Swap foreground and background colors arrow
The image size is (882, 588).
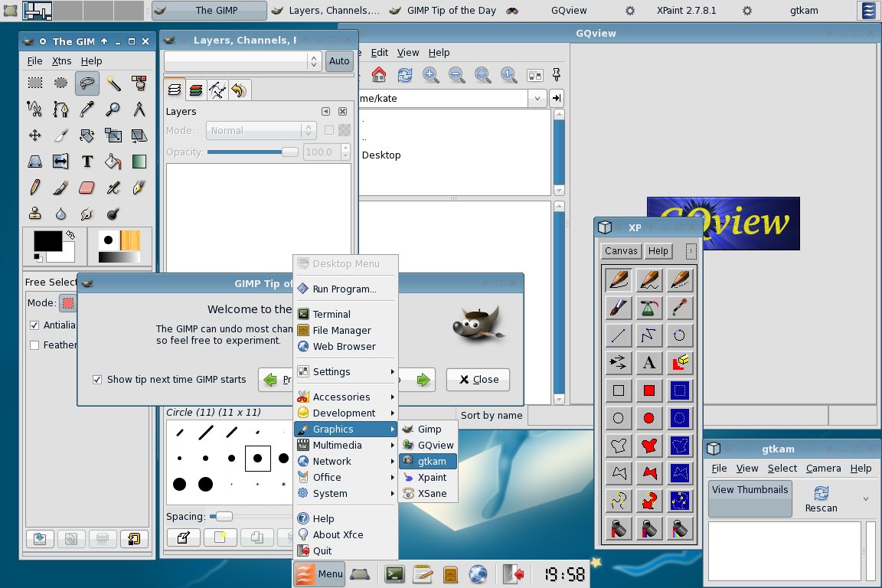[x=70, y=234]
